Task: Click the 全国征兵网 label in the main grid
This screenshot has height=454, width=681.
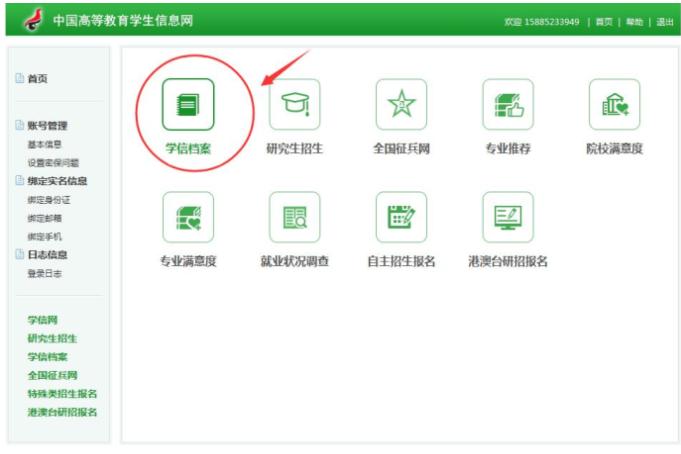Action: click(401, 149)
